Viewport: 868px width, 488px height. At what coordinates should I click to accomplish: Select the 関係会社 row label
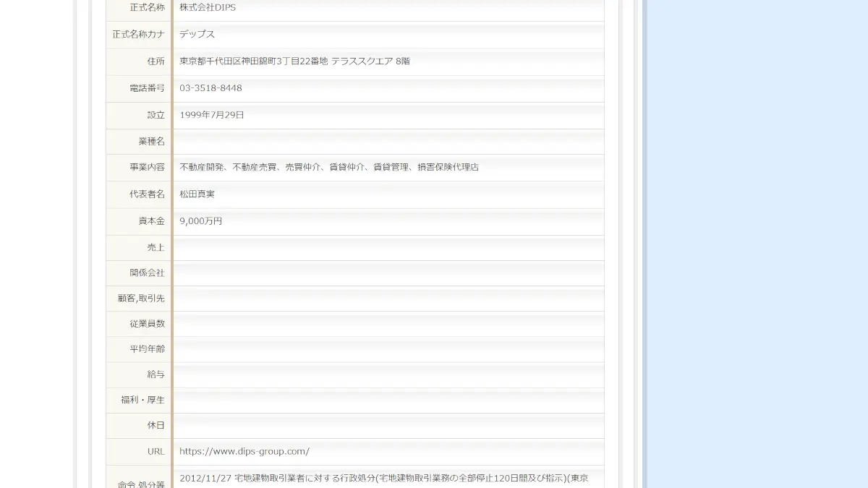click(x=147, y=273)
